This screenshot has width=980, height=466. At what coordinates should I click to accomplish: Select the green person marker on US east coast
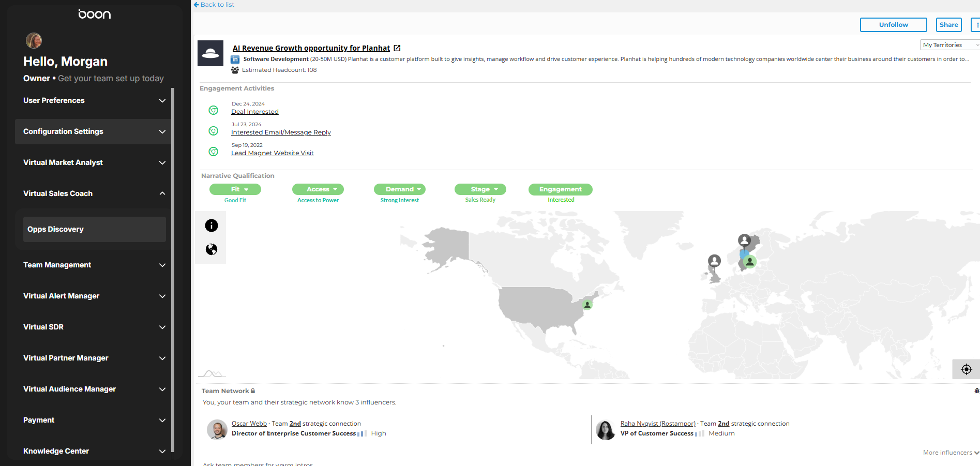point(587,305)
